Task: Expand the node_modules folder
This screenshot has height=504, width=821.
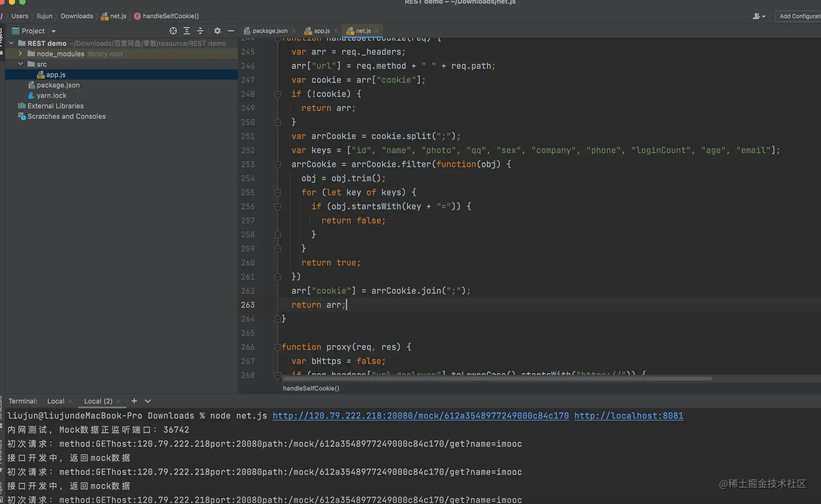Action: click(x=21, y=54)
